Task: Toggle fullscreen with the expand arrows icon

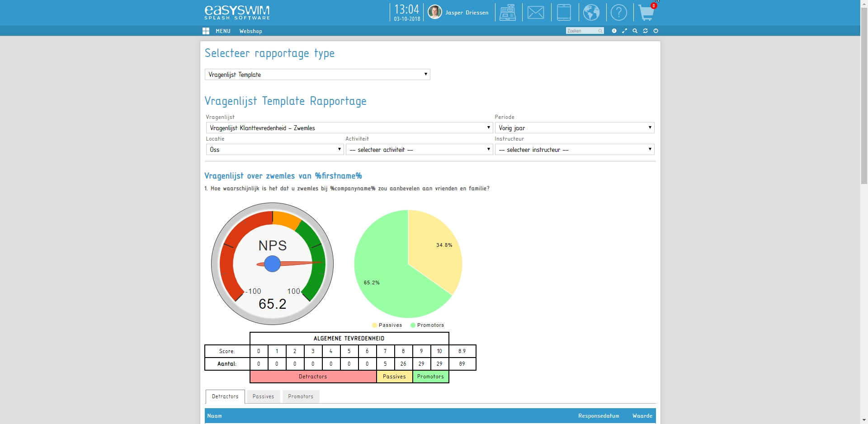Action: 624,31
